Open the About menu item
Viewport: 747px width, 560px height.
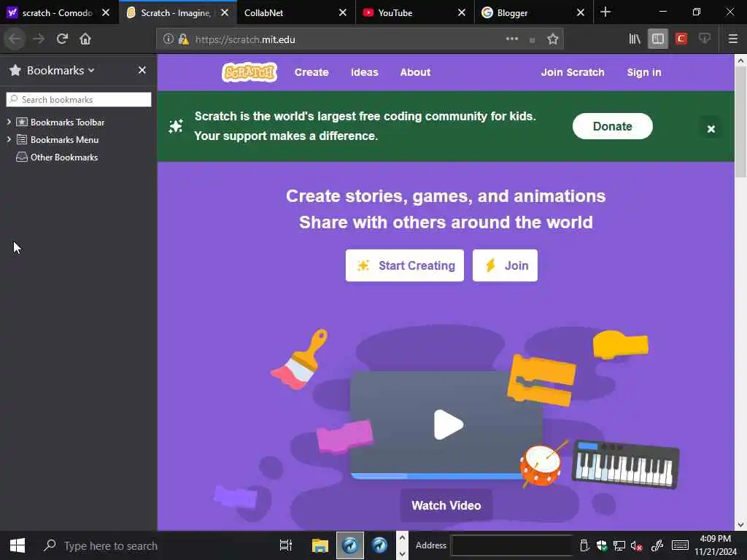click(415, 72)
